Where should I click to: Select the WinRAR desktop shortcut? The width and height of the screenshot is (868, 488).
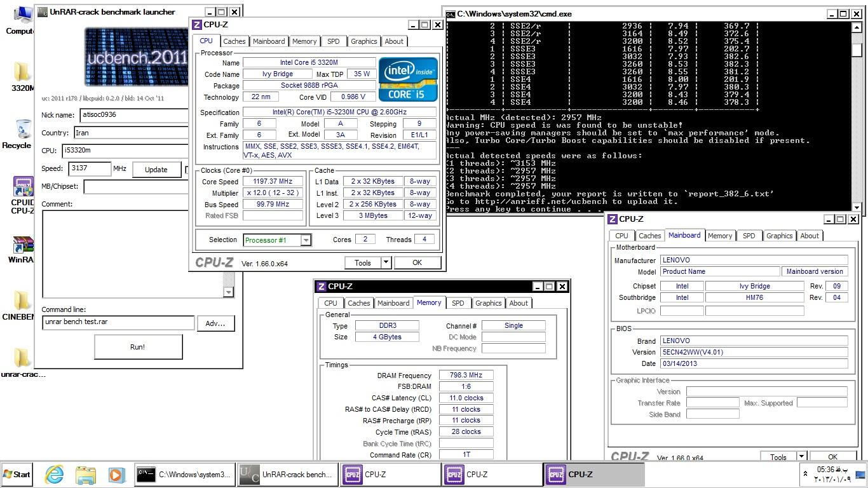pos(22,250)
